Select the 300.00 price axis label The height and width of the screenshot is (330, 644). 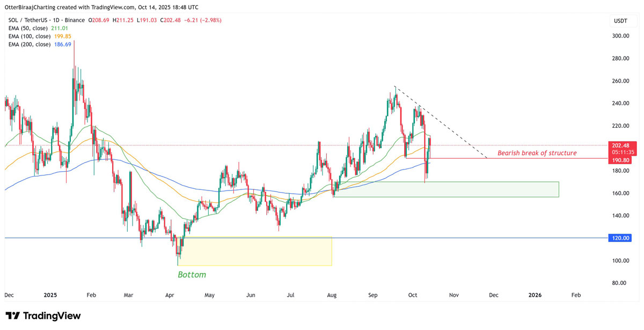click(x=620, y=36)
